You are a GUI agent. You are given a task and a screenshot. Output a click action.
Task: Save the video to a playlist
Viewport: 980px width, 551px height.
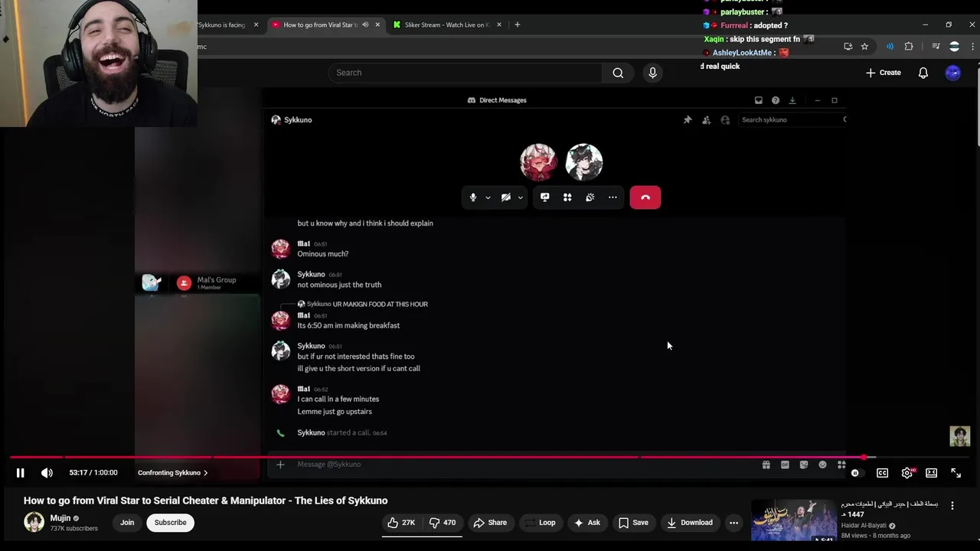[x=633, y=523]
